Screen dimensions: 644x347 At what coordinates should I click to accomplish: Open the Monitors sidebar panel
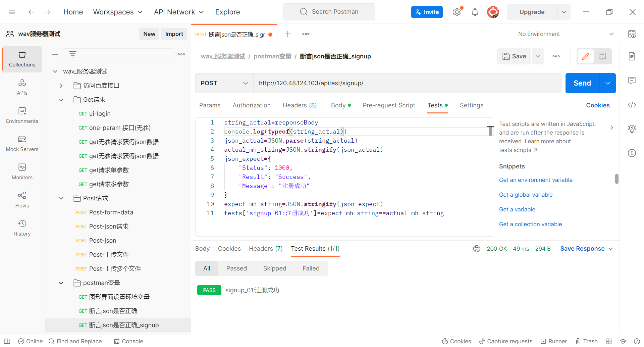pos(22,172)
